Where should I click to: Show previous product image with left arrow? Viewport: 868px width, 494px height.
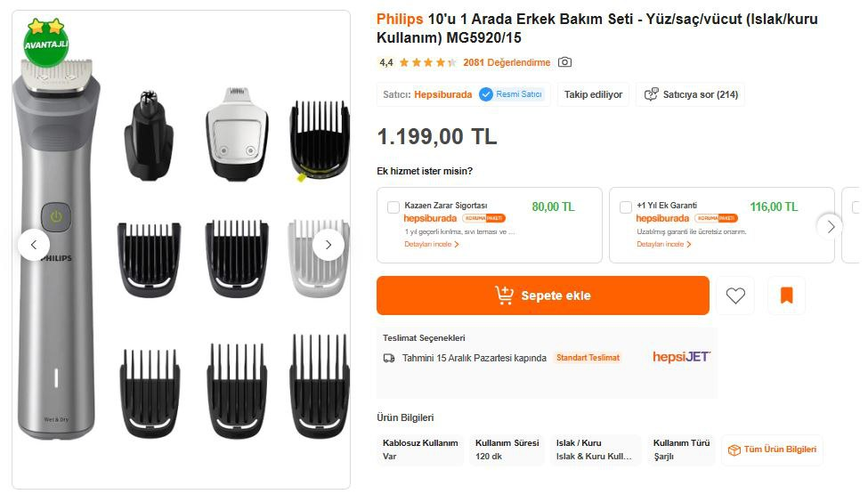(x=34, y=245)
